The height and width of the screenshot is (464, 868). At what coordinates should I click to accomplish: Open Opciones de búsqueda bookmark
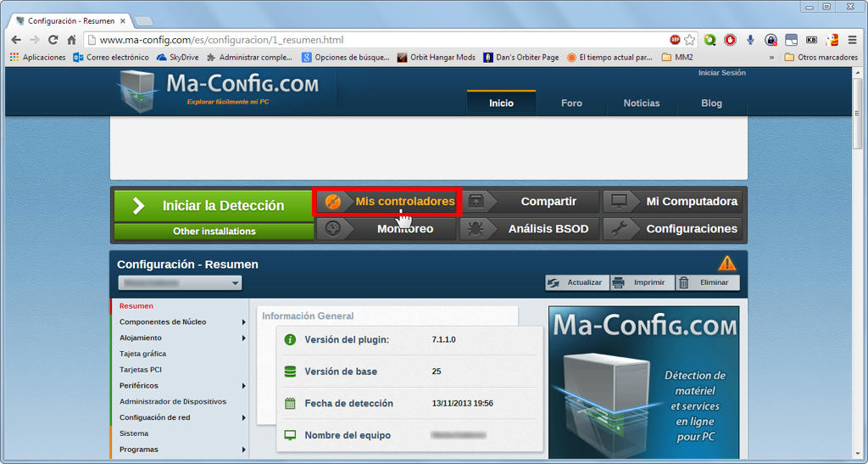346,57
